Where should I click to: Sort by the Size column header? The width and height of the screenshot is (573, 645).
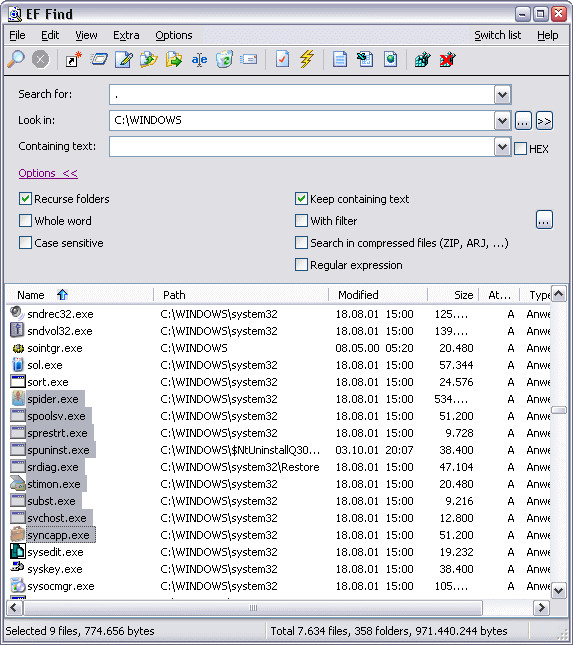[x=453, y=295]
